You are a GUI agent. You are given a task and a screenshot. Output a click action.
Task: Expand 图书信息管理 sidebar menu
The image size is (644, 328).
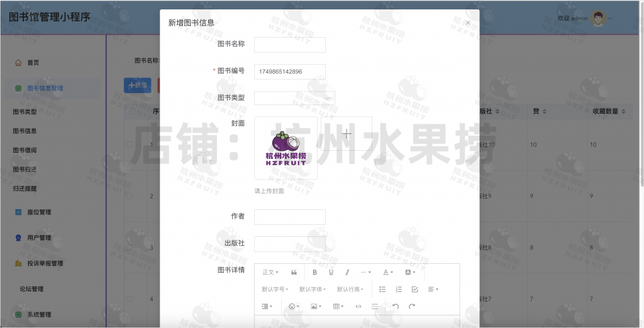(53, 88)
